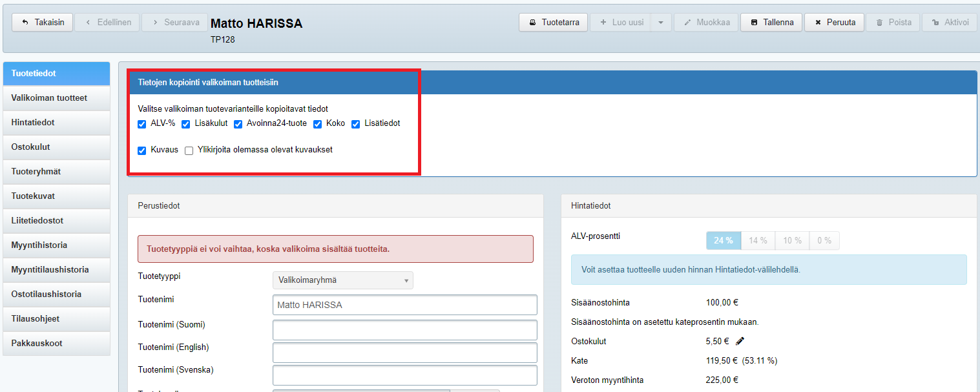The image size is (980, 392).
Task: Switch to Valikoiman tuotteet tab
Action: pyautogui.click(x=56, y=98)
